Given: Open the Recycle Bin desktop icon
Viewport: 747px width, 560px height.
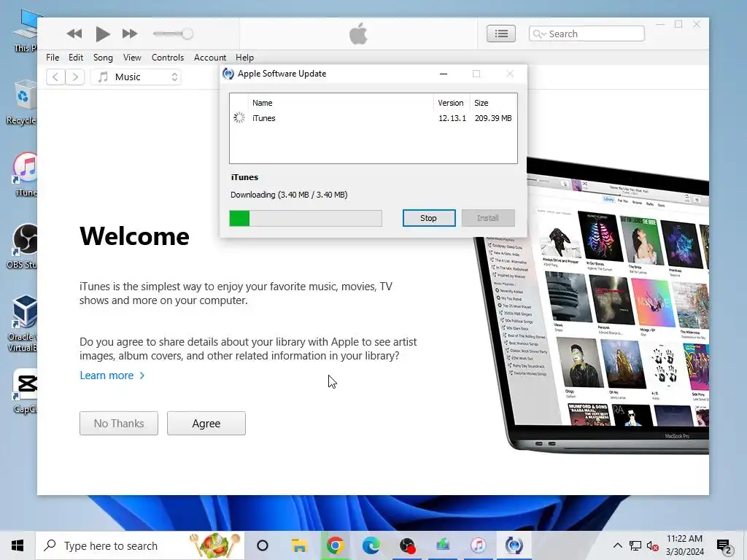Looking at the screenshot, I should click(23, 102).
